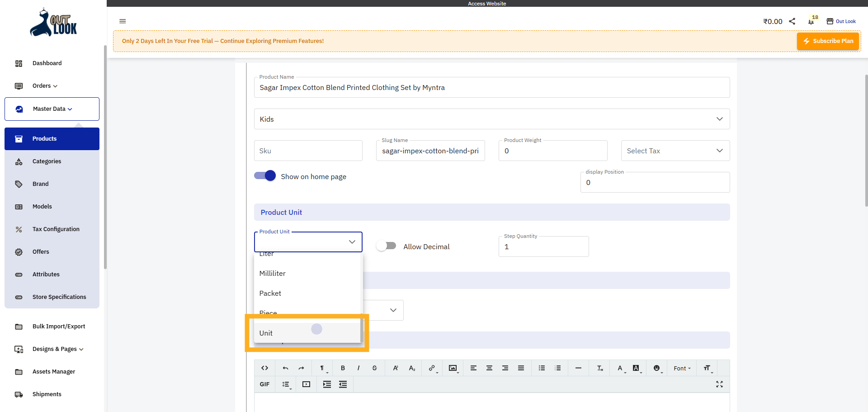This screenshot has height=412, width=868.
Task: Choose Unit from the product unit list
Action: coord(266,333)
